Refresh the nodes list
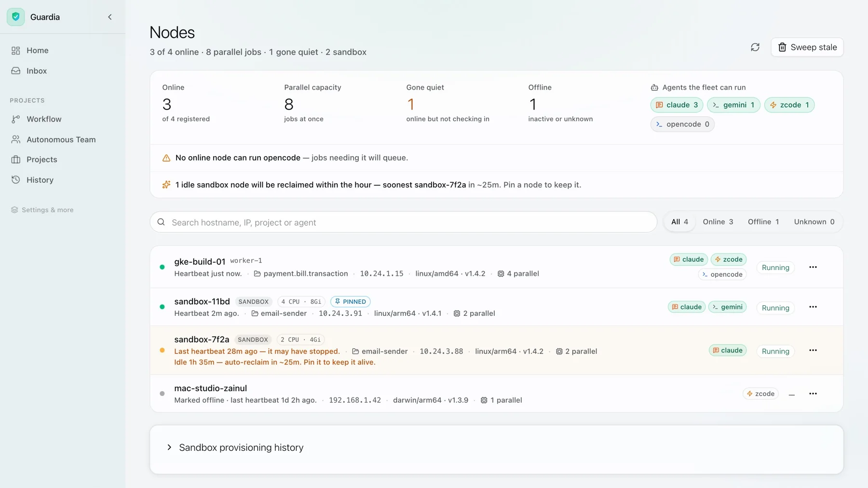The image size is (868, 488). (x=755, y=47)
